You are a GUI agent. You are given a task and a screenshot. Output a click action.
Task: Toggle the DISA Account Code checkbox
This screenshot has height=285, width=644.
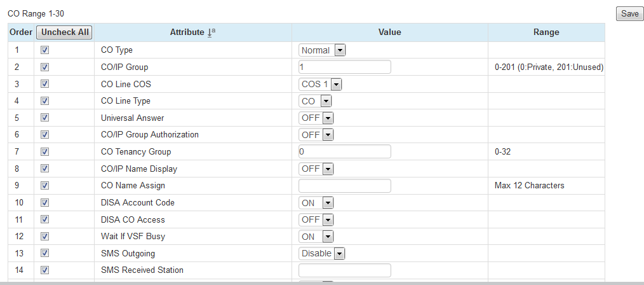45,203
